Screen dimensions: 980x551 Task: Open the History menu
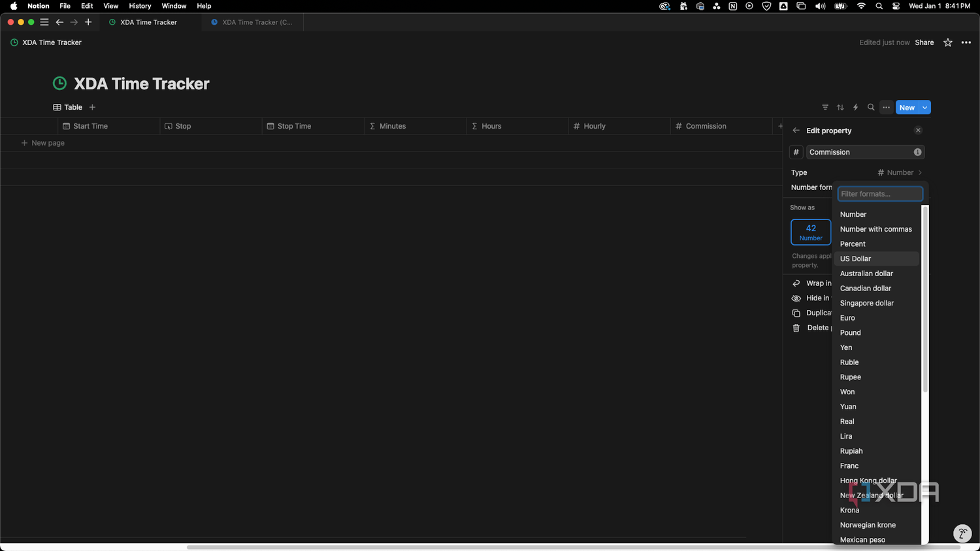140,6
